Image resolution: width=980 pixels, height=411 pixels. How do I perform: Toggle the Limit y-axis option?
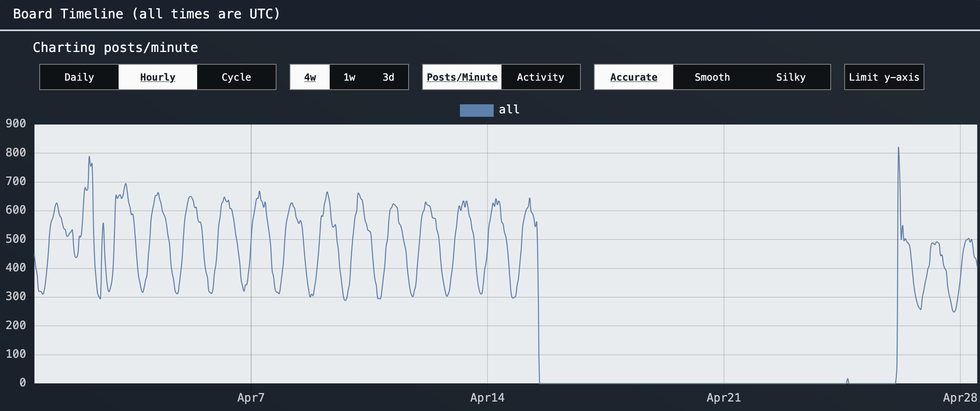pyautogui.click(x=884, y=77)
